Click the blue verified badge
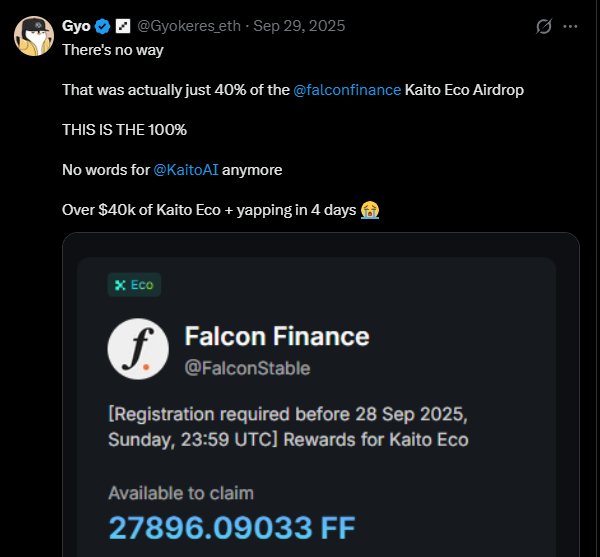This screenshot has height=557, width=600. point(103,26)
